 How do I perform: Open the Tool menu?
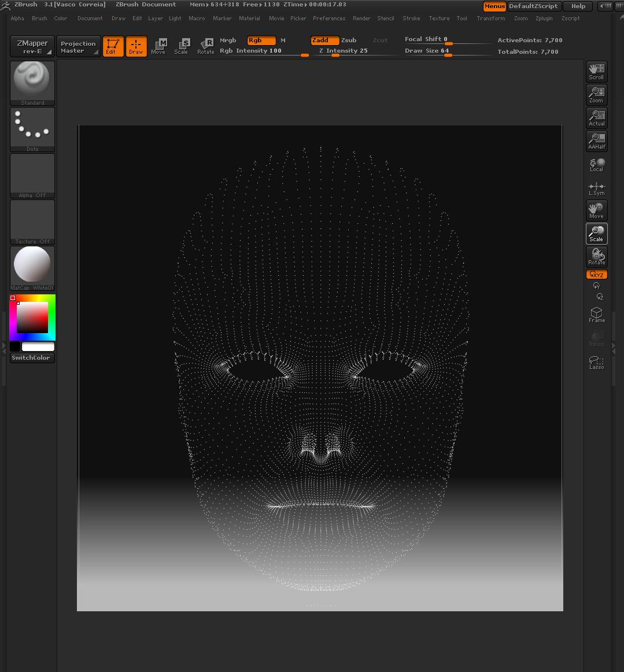[x=461, y=19]
